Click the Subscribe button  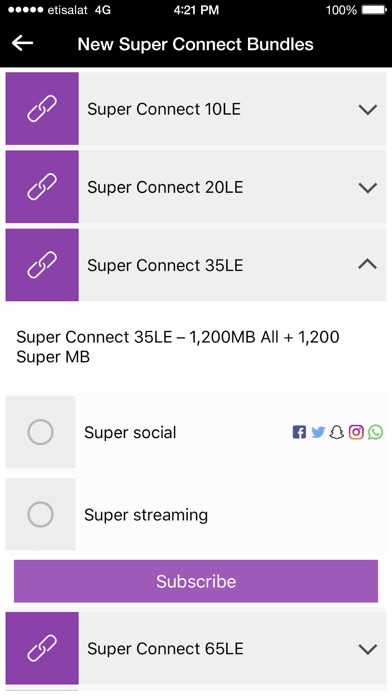click(196, 581)
